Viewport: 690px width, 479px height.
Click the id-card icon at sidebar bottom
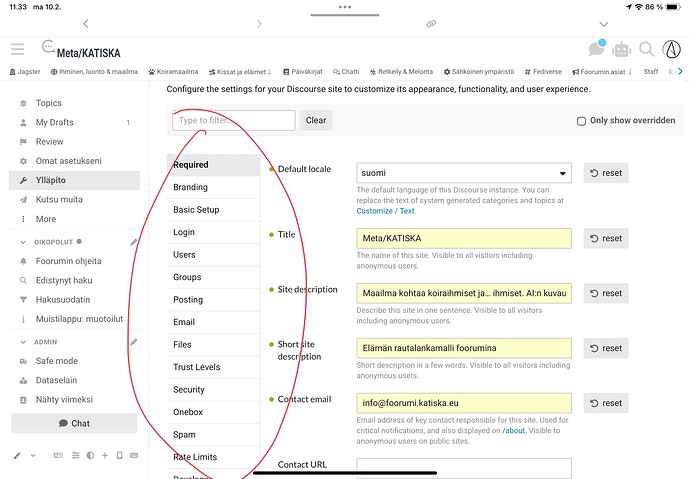pyautogui.click(x=58, y=456)
